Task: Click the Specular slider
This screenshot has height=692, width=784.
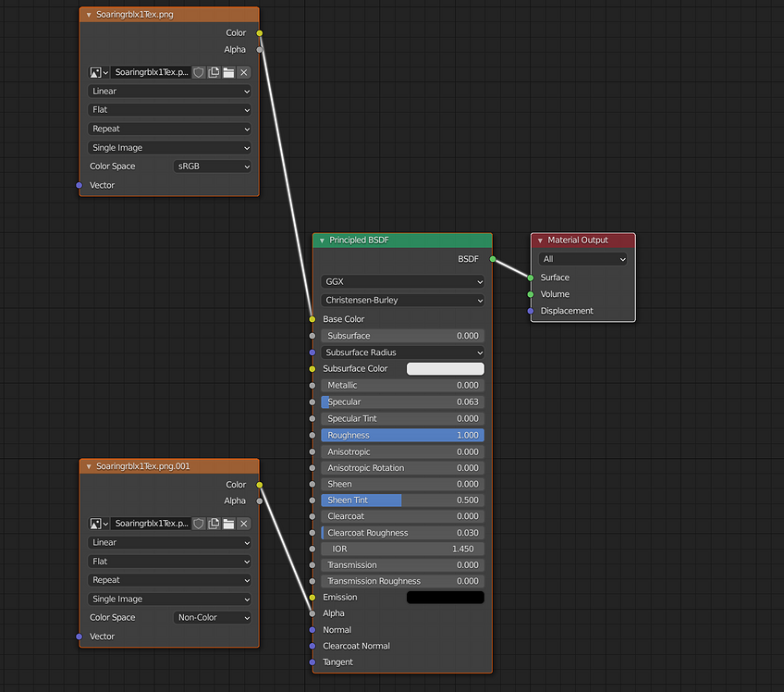Action: pyautogui.click(x=402, y=402)
